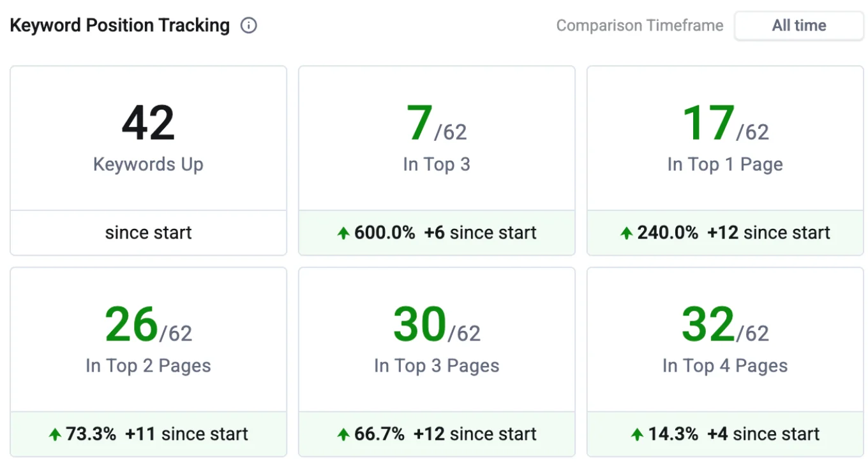Select the since start footer under Keywords Up

148,233
